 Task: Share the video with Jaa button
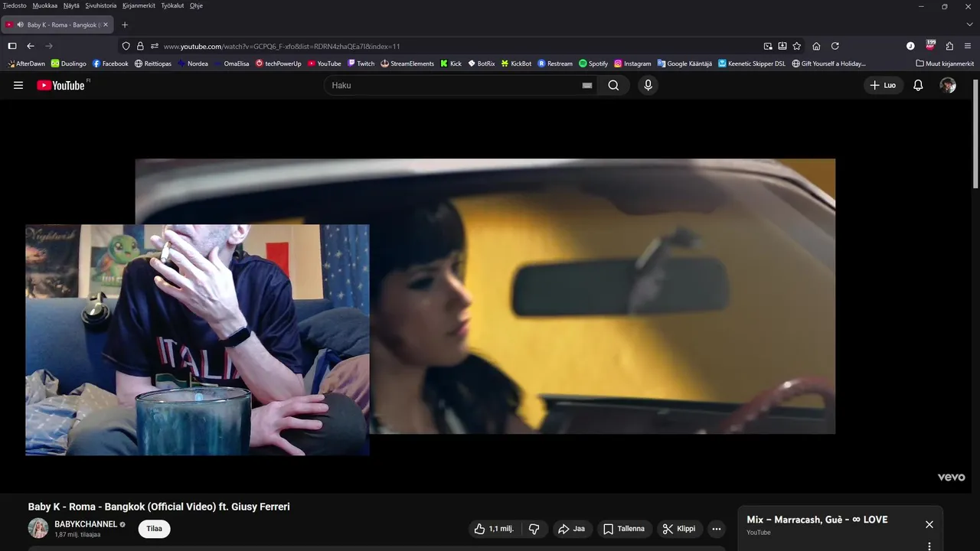[572, 529]
